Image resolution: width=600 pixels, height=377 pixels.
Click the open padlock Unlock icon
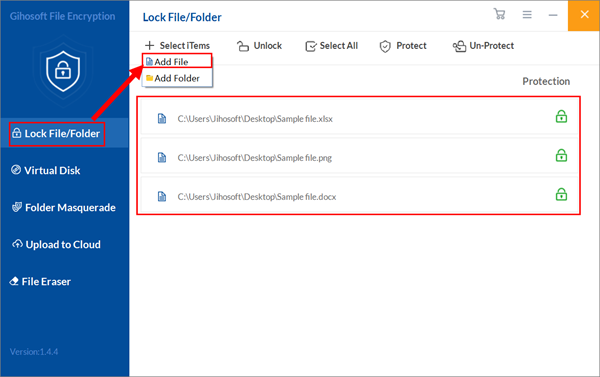point(243,46)
